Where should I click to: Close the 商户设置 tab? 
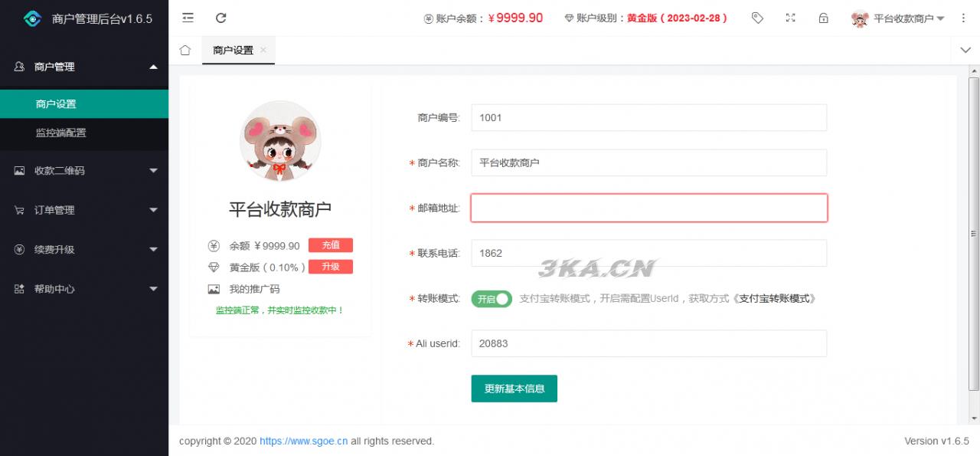263,50
